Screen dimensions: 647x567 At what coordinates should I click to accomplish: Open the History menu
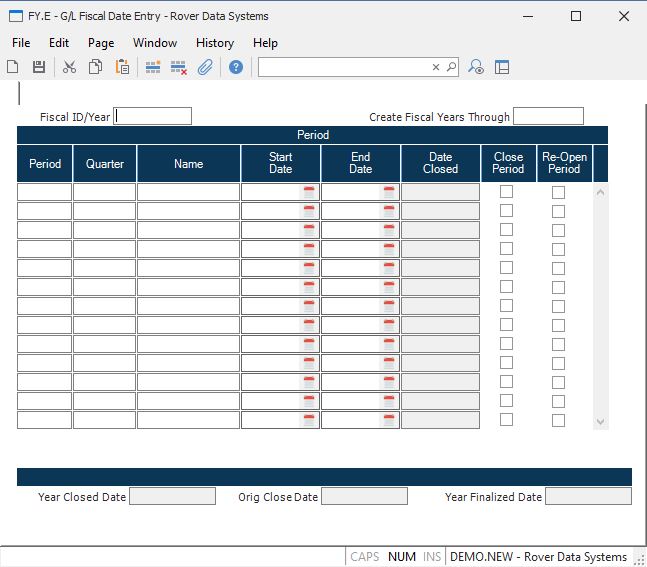click(215, 43)
